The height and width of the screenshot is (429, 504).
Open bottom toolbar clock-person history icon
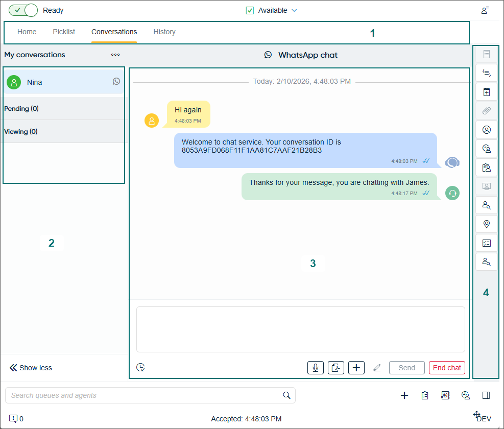(x=466, y=395)
